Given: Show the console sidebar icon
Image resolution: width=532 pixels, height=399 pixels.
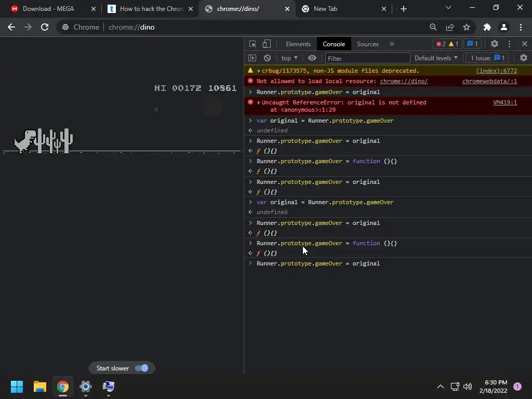Looking at the screenshot, I should coord(252,58).
